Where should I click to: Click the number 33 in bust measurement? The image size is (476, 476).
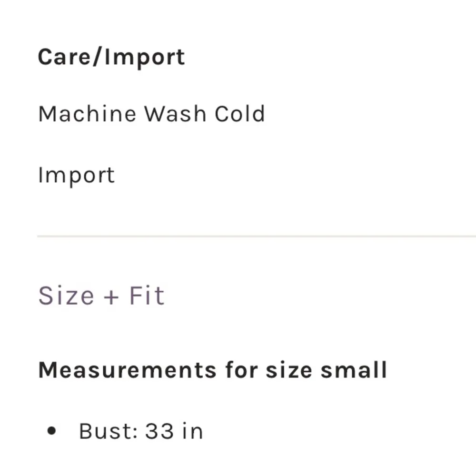pos(159,431)
